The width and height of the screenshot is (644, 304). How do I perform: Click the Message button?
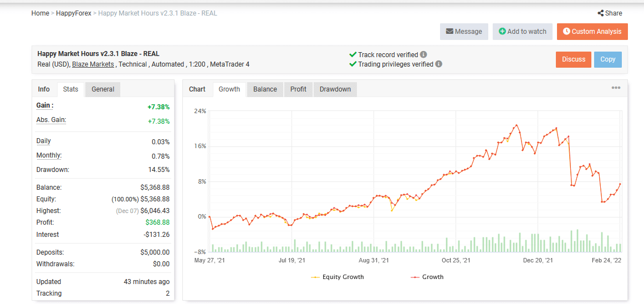point(464,32)
